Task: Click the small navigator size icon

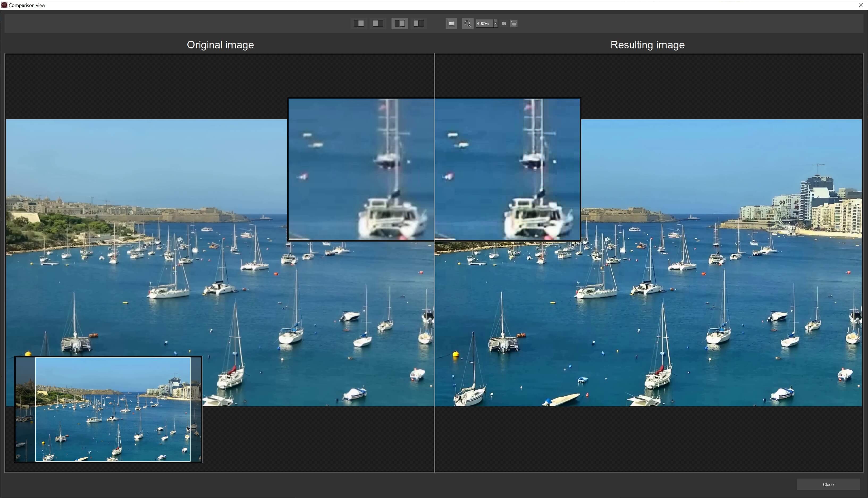Action: point(504,23)
